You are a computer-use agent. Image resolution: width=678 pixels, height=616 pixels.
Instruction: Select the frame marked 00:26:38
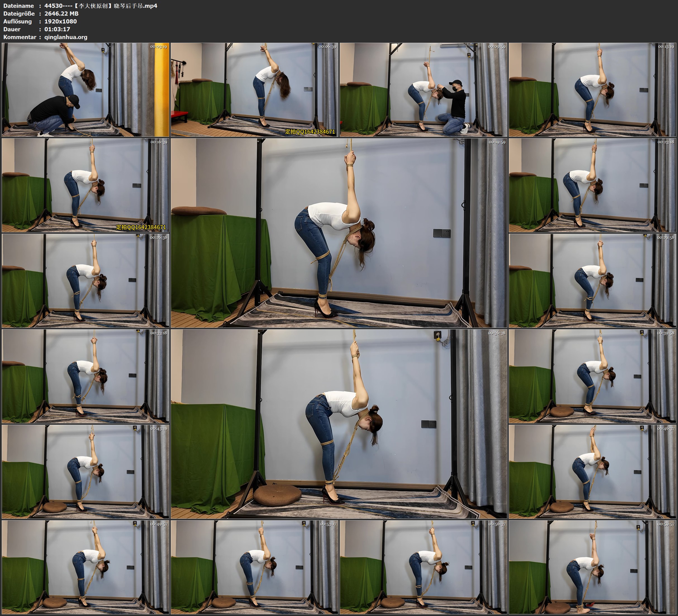pyautogui.click(x=85, y=281)
